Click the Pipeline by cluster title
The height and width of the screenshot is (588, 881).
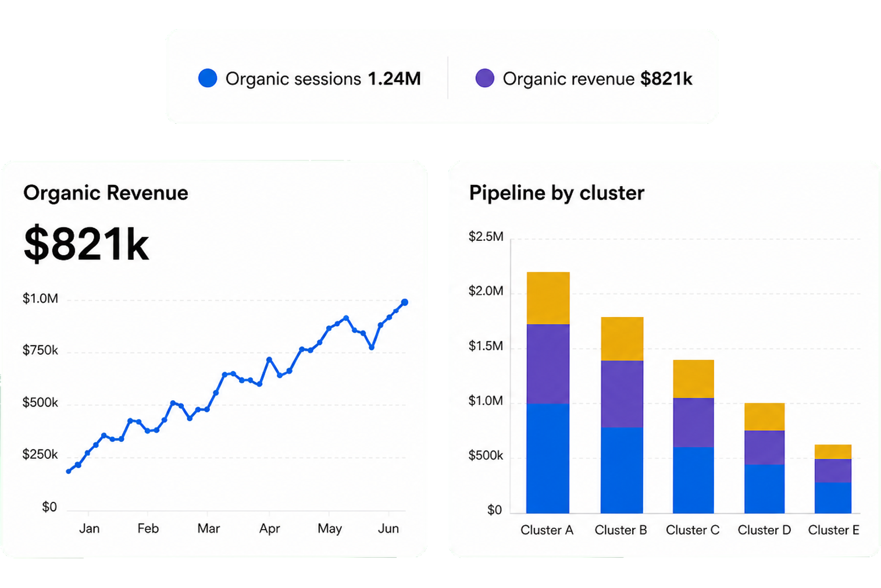[x=557, y=193]
